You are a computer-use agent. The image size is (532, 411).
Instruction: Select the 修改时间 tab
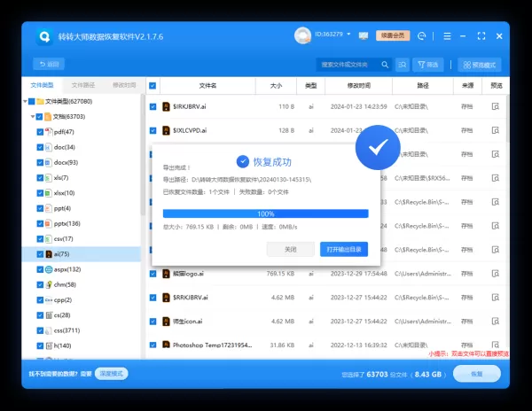click(124, 85)
